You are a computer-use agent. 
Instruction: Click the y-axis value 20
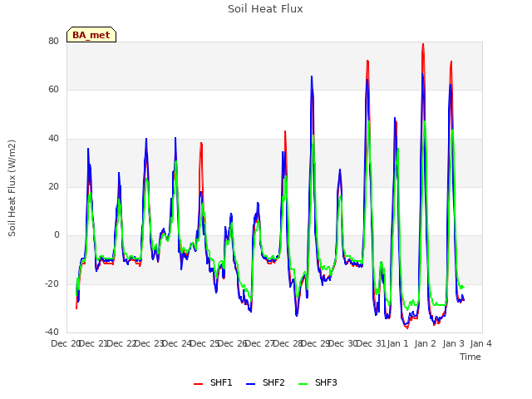click(x=53, y=186)
